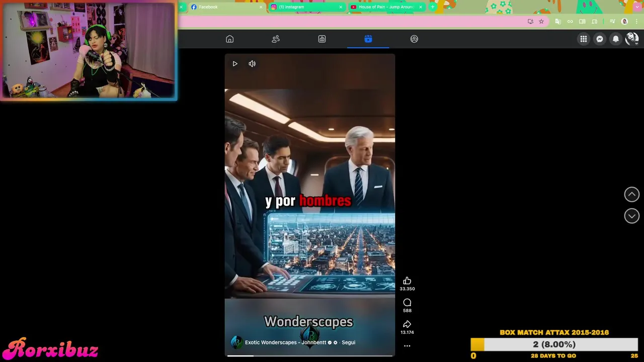Open the reading mode book icon

[x=582, y=22]
